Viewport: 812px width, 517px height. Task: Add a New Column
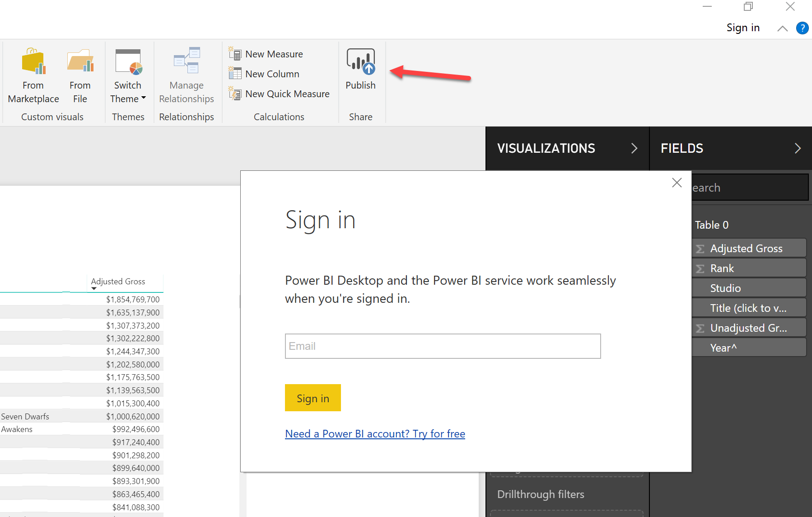pyautogui.click(x=264, y=74)
